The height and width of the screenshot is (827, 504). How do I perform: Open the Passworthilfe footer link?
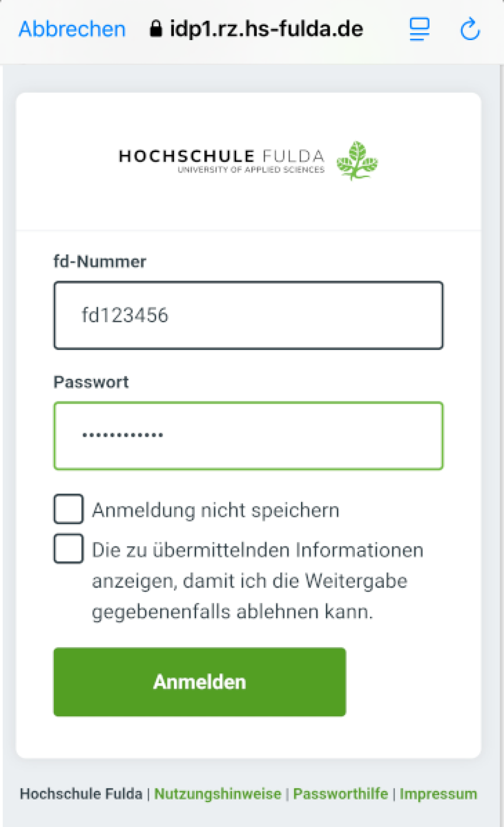tap(340, 794)
